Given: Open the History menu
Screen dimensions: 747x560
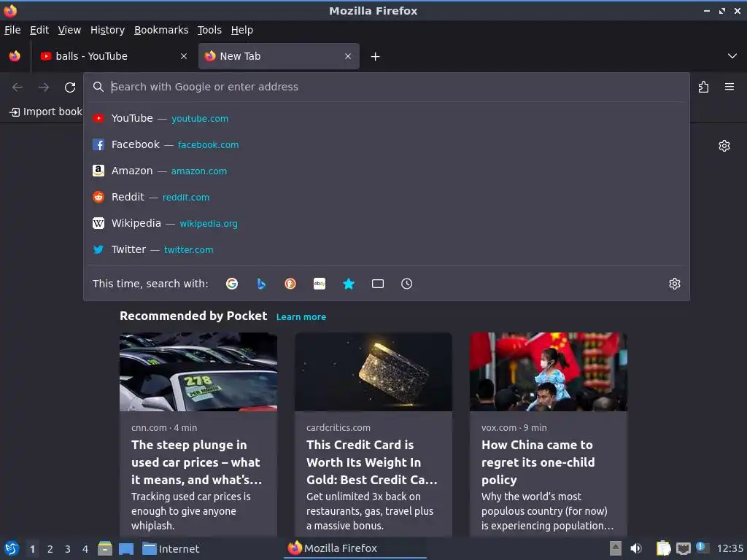Looking at the screenshot, I should click(x=108, y=30).
